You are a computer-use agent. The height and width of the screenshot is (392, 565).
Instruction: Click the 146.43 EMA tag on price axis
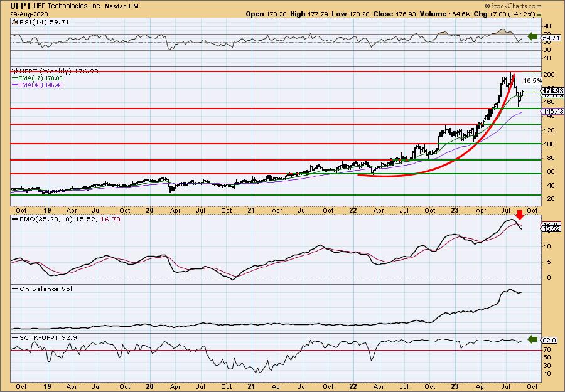pyautogui.click(x=552, y=112)
